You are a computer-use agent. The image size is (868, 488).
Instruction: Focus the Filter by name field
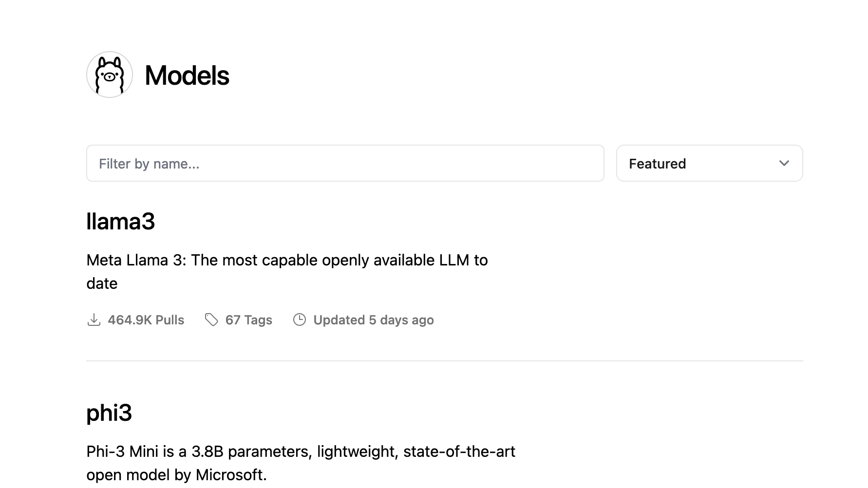345,163
